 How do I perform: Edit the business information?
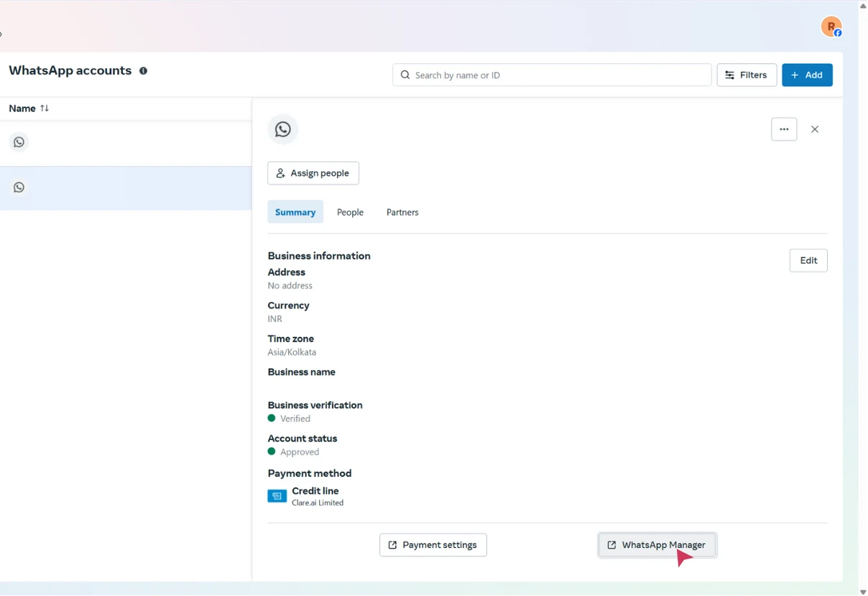(x=808, y=260)
